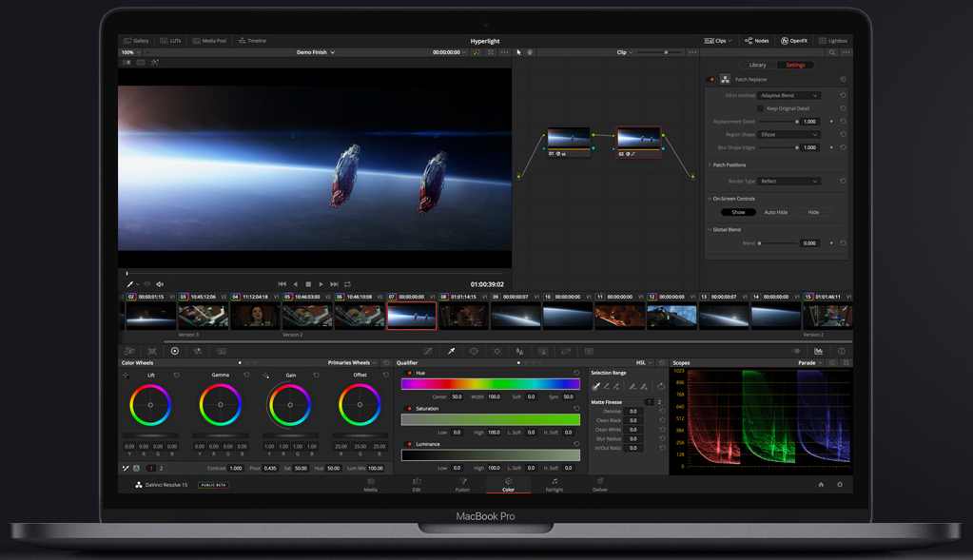Open the RGB Mixer palette icon
The width and height of the screenshot is (973, 560).
198,351
